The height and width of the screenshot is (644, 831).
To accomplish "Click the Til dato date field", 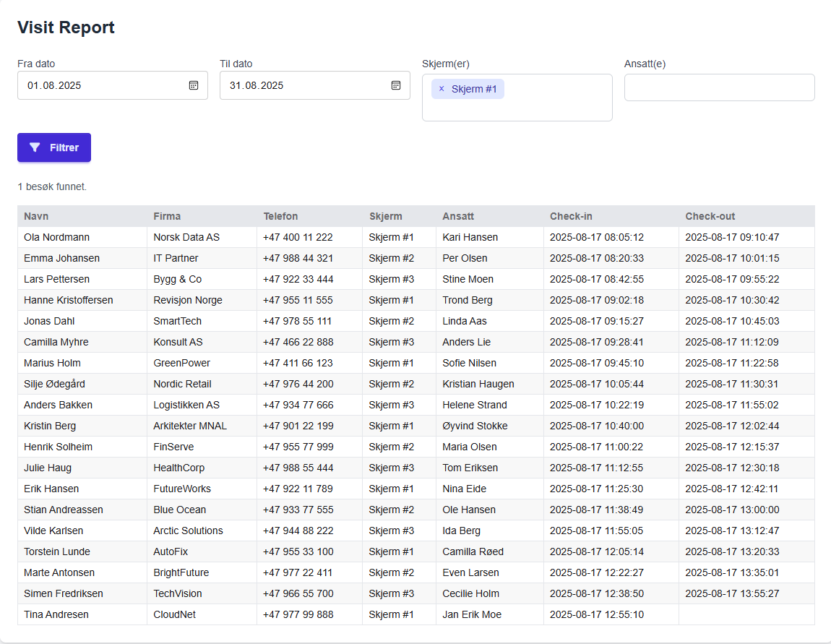I will [303, 85].
